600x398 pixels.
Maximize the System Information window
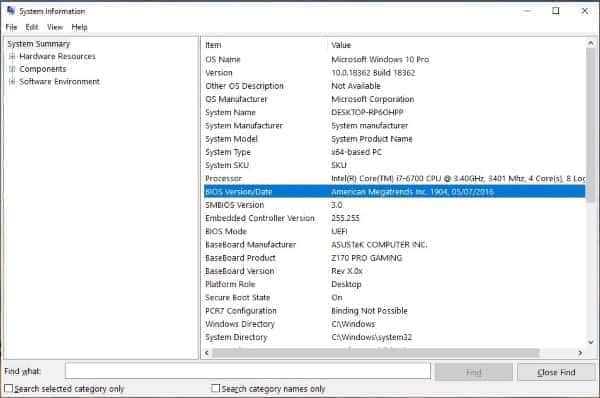[556, 11]
